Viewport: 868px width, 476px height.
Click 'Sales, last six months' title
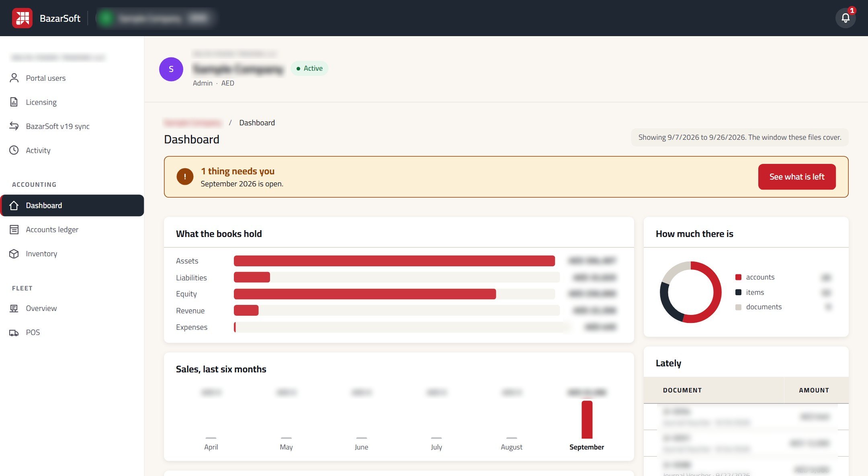[221, 369]
